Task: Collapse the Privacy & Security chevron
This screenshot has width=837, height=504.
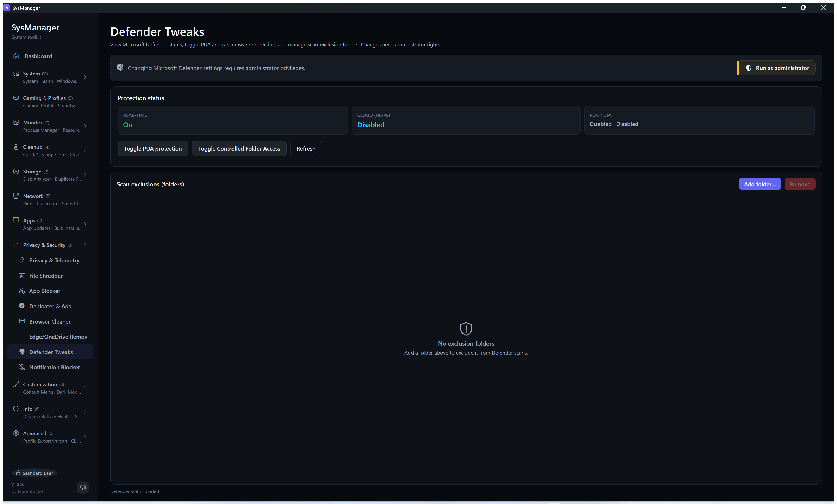Action: click(x=85, y=245)
